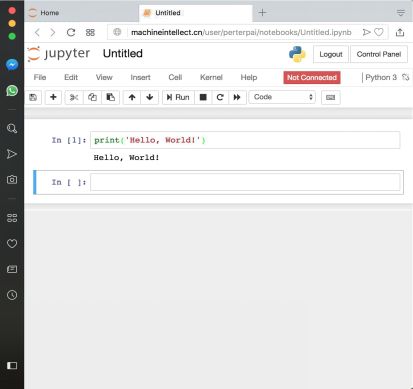Open search from the sidebar magnifier icon
413x389 pixels.
(12, 128)
